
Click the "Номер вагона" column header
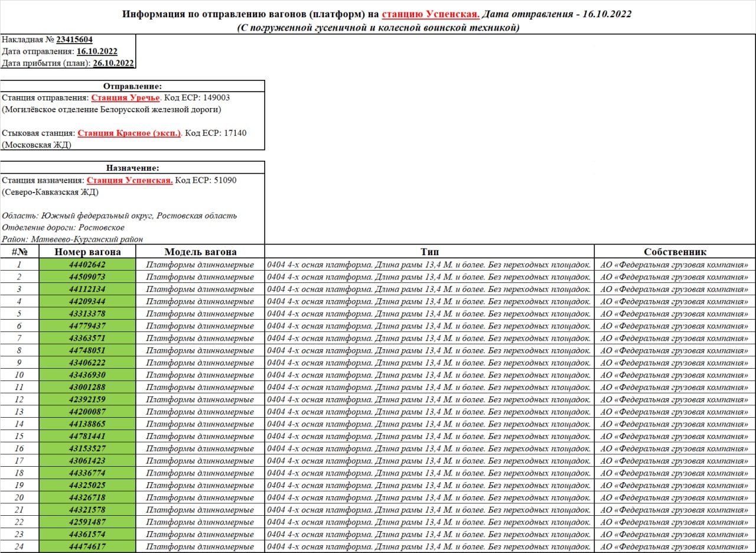tap(87, 252)
